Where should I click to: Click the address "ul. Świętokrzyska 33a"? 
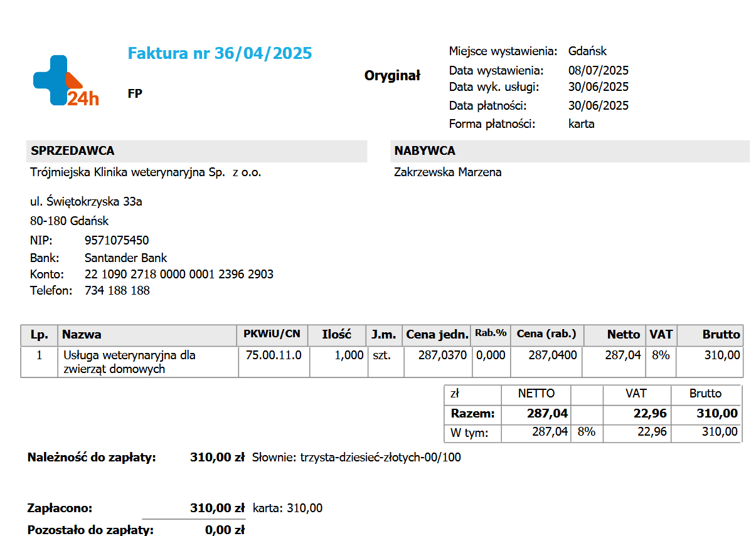pos(86,202)
